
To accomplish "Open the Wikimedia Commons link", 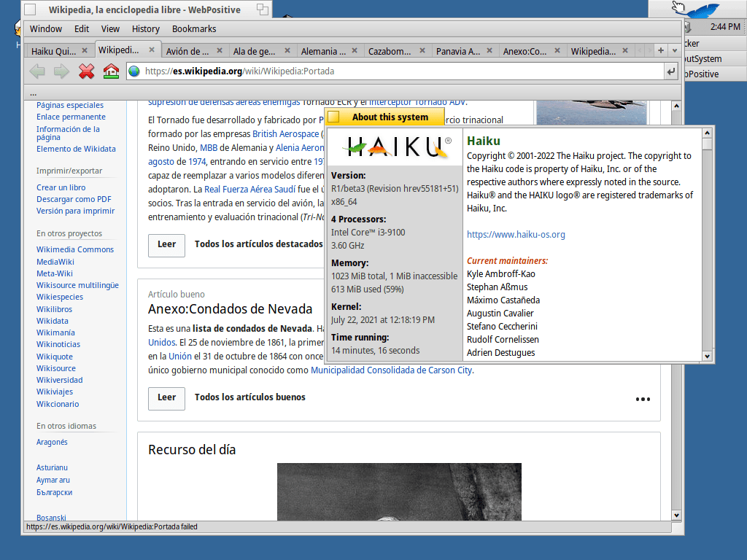I will click(x=75, y=249).
